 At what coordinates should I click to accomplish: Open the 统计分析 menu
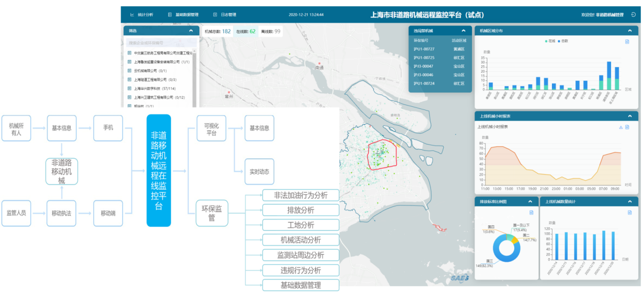click(142, 15)
